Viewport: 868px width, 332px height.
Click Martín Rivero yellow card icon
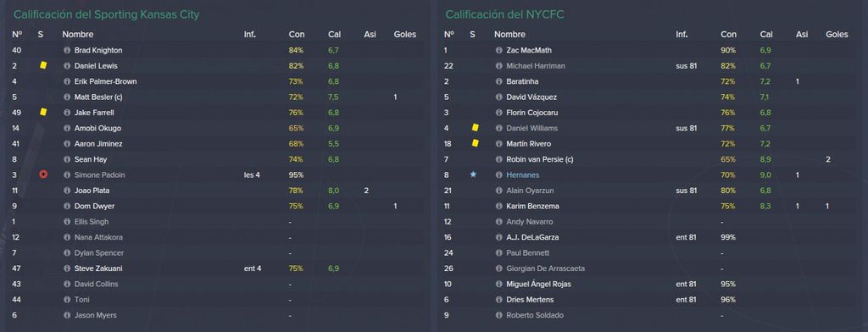[475, 143]
